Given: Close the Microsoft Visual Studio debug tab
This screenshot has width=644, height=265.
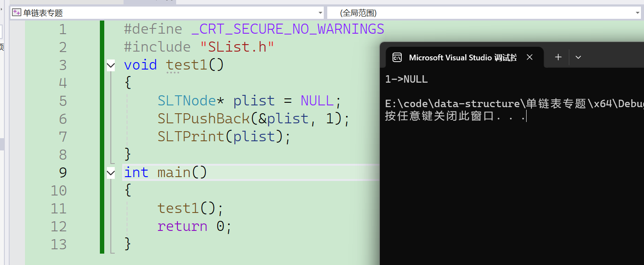Looking at the screenshot, I should [530, 57].
